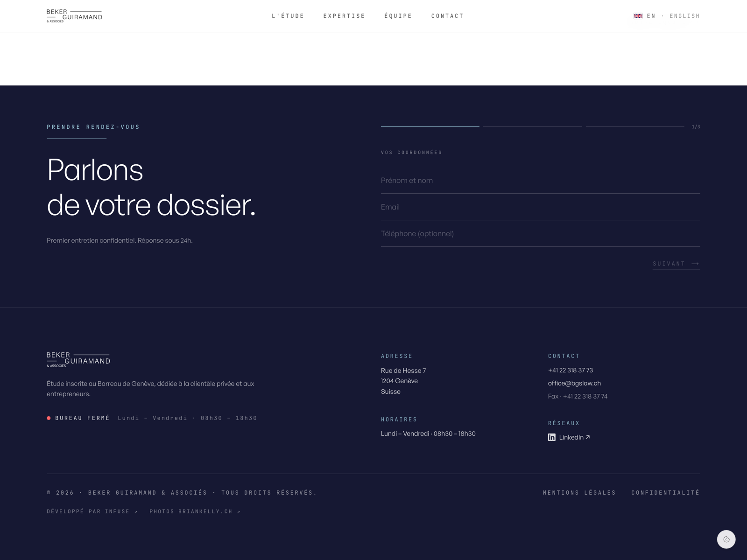The width and height of the screenshot is (747, 560).
Task: Open PHOTOS BRIANKELLY.CH link
Action: (195, 511)
